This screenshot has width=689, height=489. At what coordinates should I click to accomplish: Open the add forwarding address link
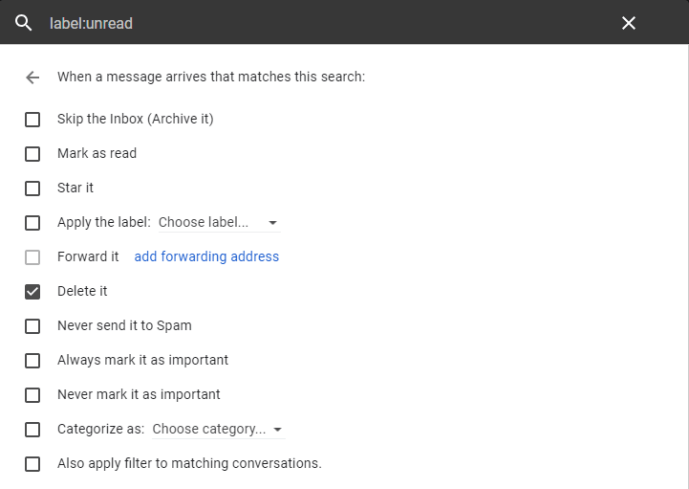[206, 257]
